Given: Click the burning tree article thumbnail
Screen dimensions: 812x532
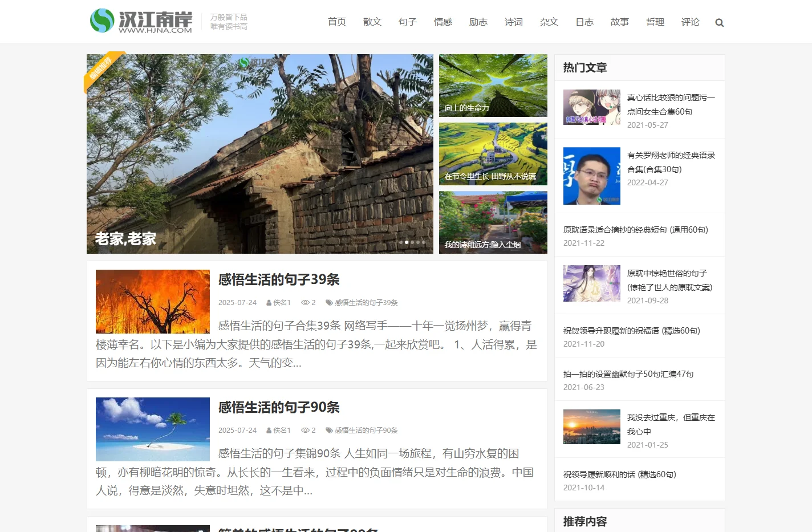Looking at the screenshot, I should point(153,302).
